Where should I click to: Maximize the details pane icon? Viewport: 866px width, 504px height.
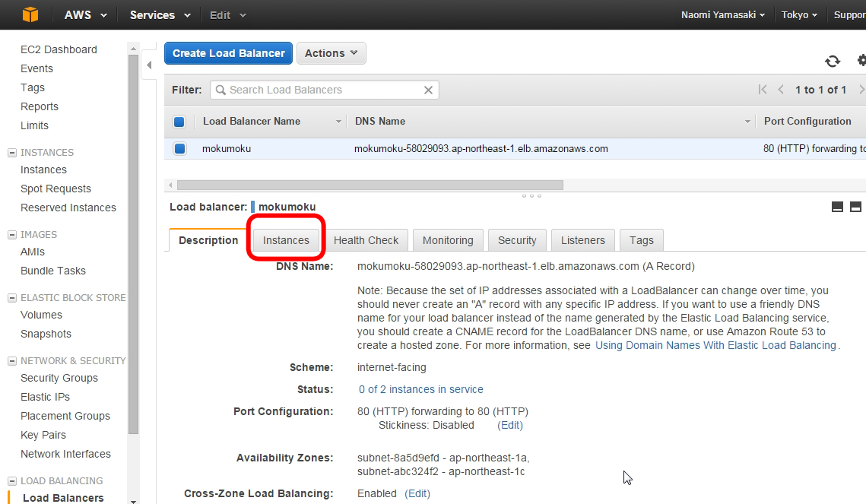[855, 207]
